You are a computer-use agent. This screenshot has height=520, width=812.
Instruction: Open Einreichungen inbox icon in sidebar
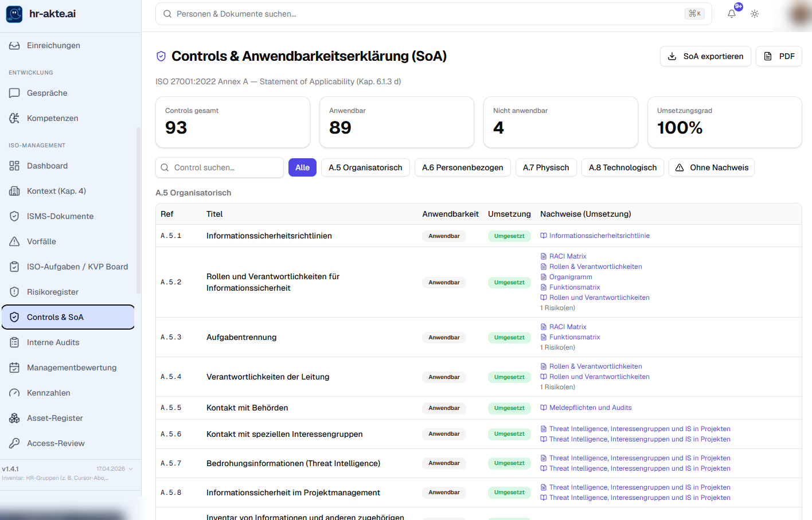pyautogui.click(x=14, y=45)
